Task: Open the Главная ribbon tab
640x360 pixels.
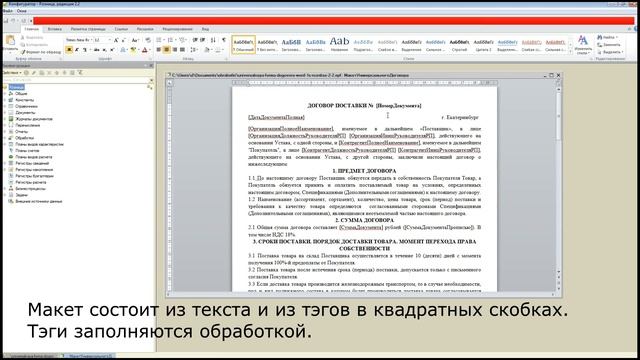Action: point(31,29)
